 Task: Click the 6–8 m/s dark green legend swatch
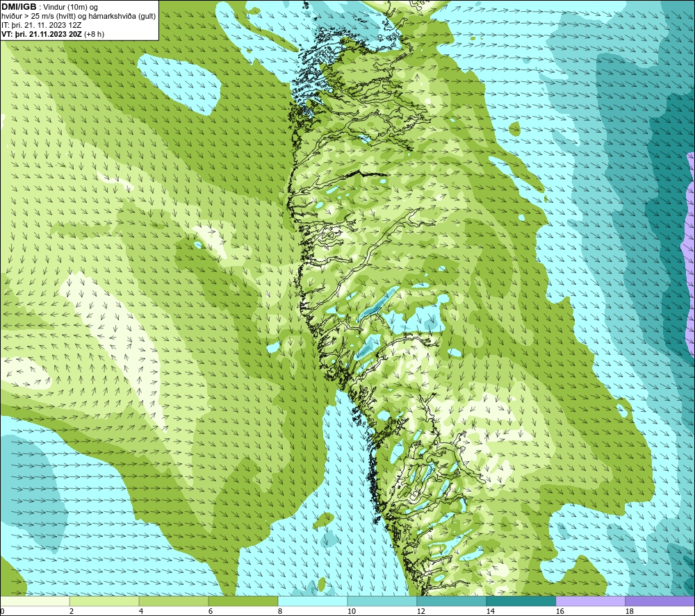[x=243, y=601]
